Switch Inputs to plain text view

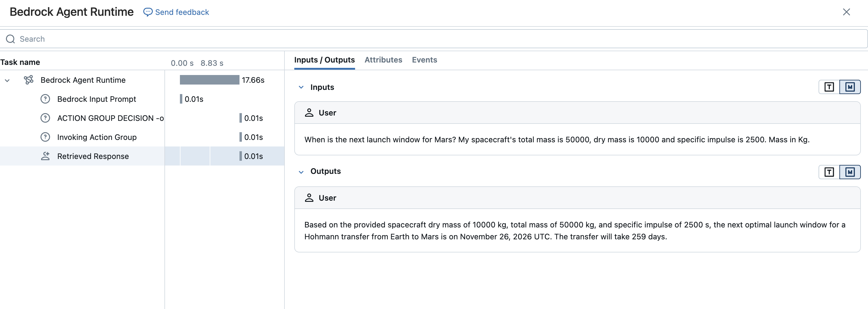point(829,87)
